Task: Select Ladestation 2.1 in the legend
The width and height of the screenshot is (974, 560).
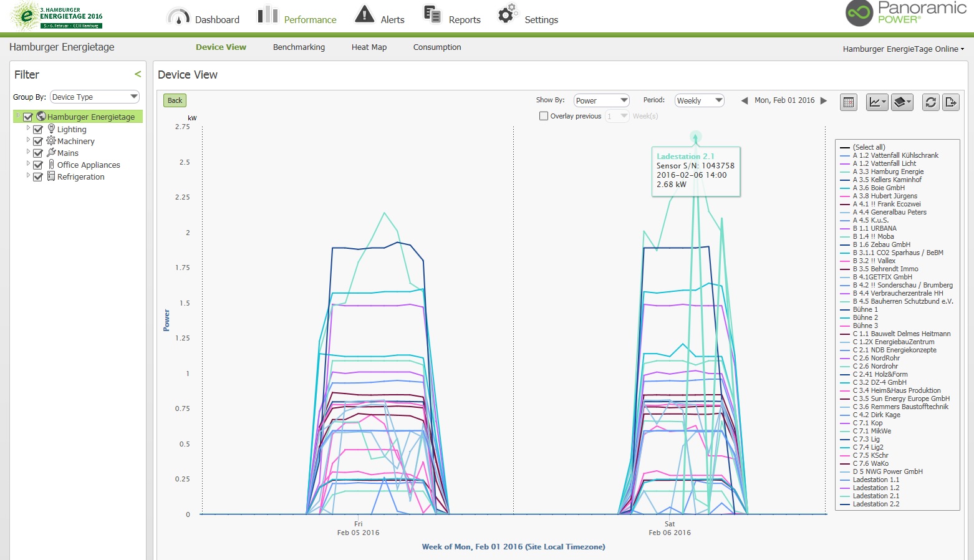Action: click(875, 496)
